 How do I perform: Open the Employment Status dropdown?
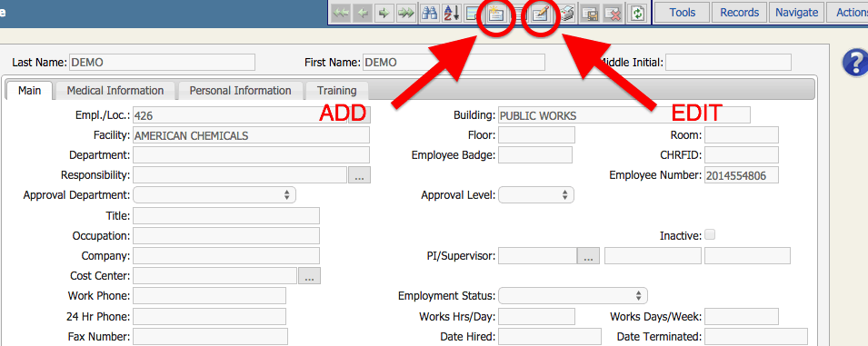[573, 296]
